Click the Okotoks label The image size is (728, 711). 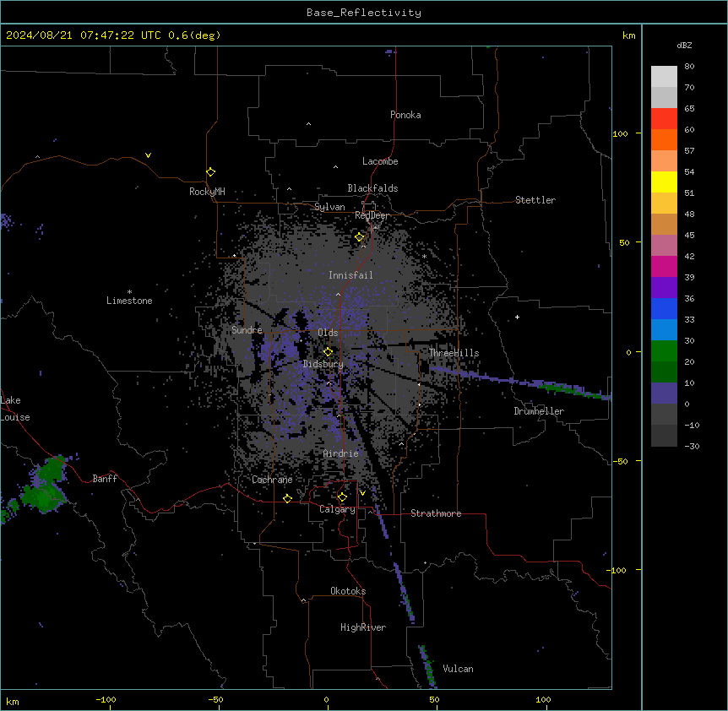pyautogui.click(x=348, y=591)
